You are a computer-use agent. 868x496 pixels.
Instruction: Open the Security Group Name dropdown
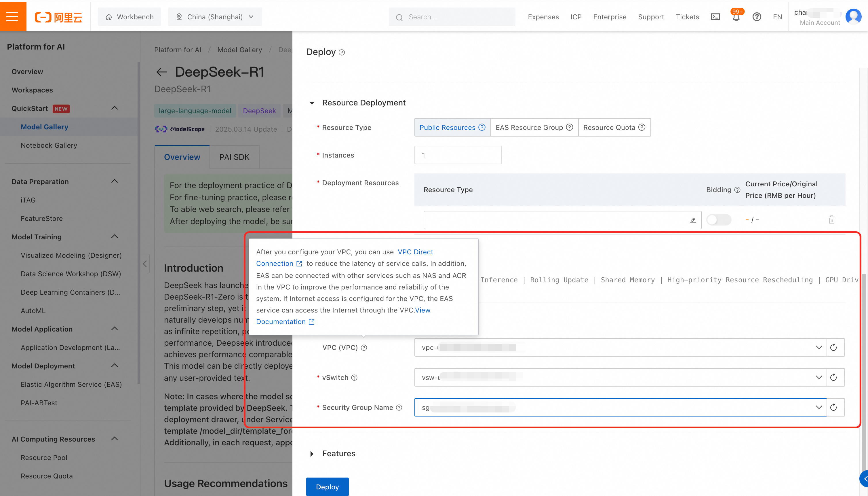coord(620,407)
